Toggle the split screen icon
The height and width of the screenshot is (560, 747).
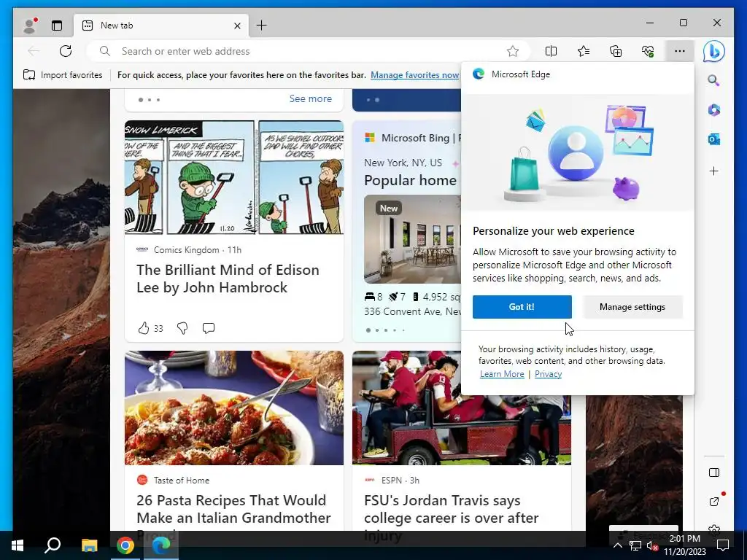551,51
